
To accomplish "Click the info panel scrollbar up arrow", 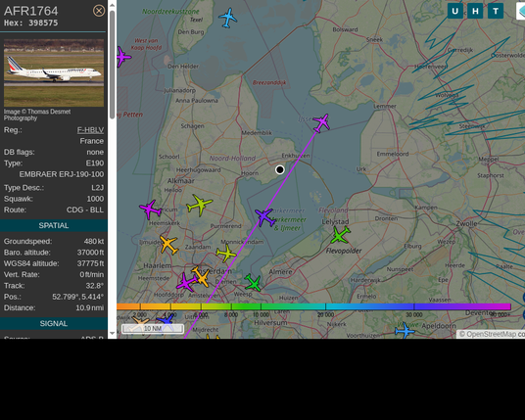I will point(113,5).
